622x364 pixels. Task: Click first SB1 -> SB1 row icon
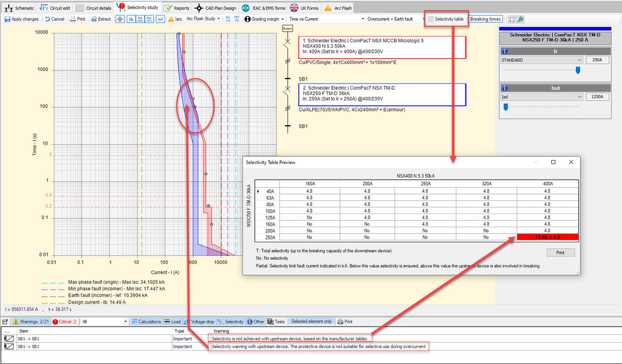(9, 338)
